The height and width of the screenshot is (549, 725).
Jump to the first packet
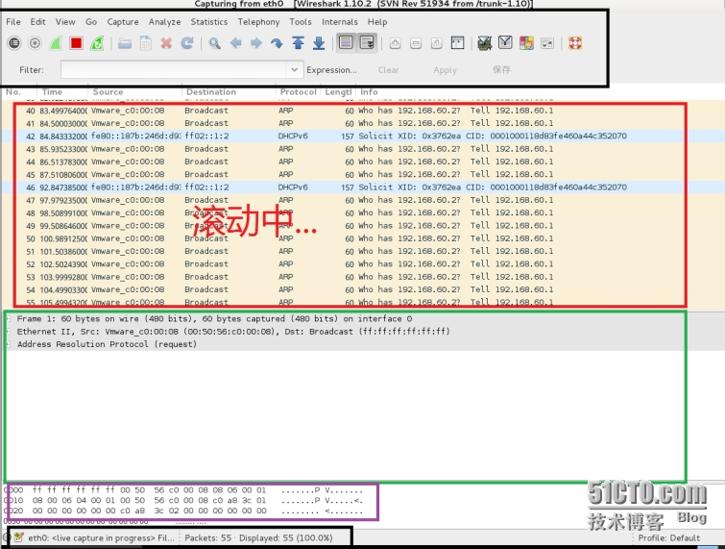click(298, 43)
